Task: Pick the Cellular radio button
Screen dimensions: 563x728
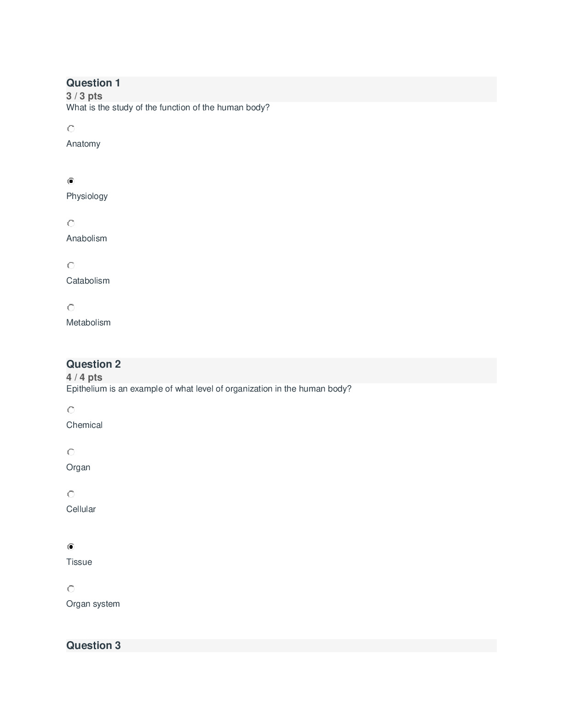Action: (71, 494)
